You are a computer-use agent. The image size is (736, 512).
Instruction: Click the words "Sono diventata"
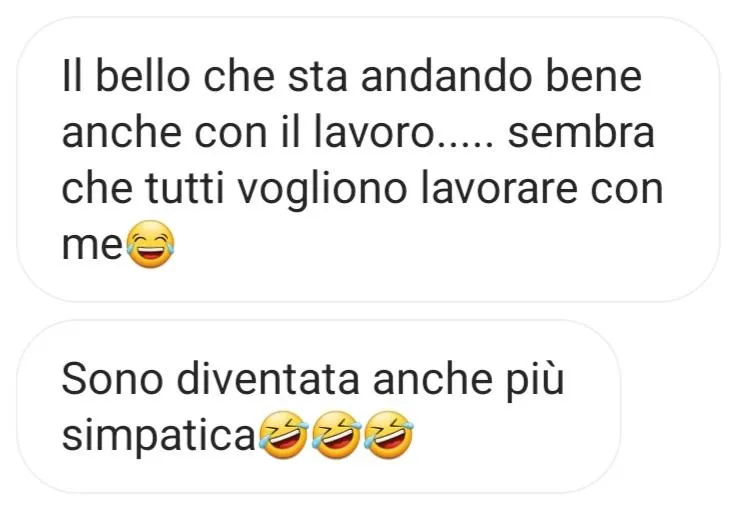[210, 379]
